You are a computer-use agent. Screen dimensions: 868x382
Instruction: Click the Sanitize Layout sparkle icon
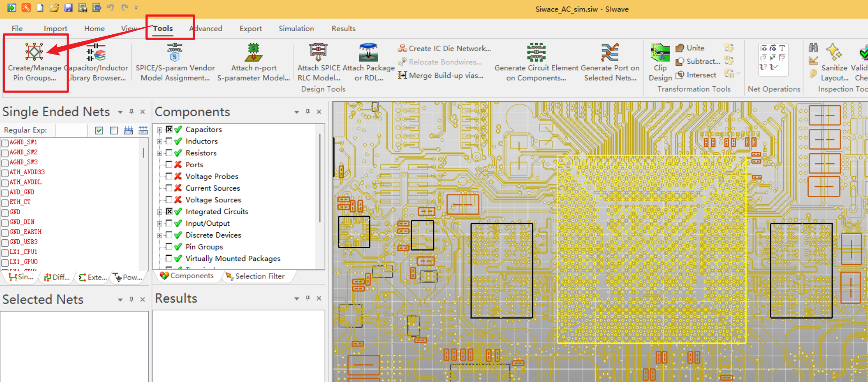coord(834,52)
